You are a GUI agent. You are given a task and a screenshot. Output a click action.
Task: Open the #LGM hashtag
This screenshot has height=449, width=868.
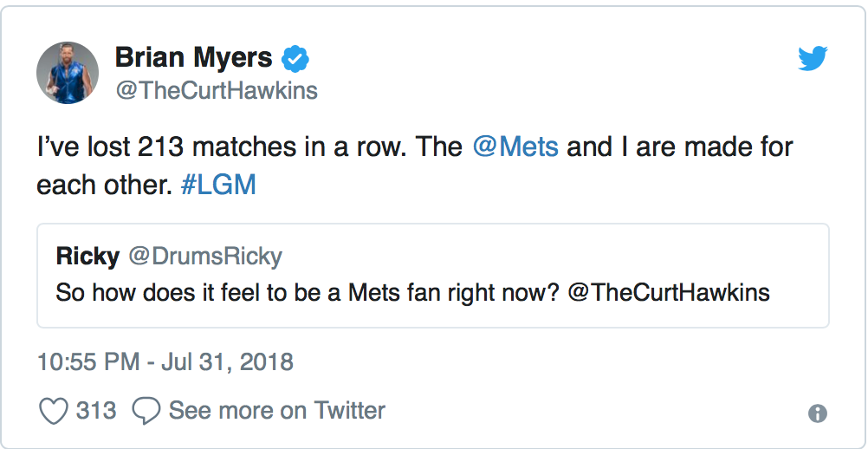218,185
